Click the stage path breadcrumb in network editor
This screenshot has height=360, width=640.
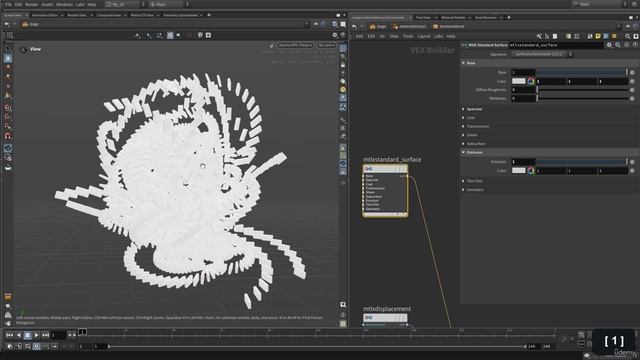pos(378,27)
